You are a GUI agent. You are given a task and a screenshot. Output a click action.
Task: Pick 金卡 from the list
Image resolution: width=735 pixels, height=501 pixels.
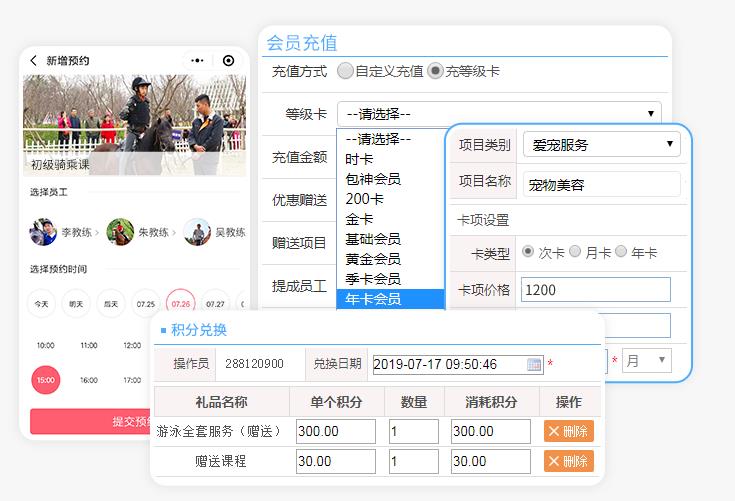pos(390,219)
